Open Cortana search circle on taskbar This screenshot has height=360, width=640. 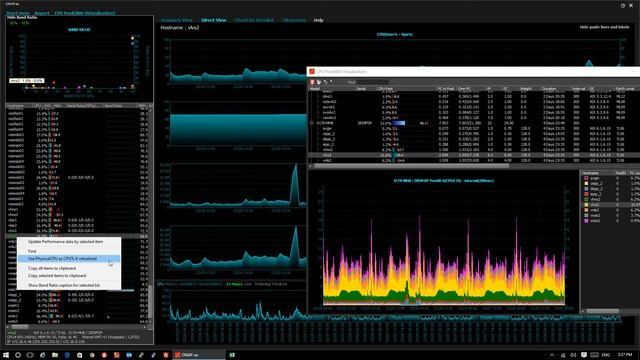pyautogui.click(x=18, y=355)
